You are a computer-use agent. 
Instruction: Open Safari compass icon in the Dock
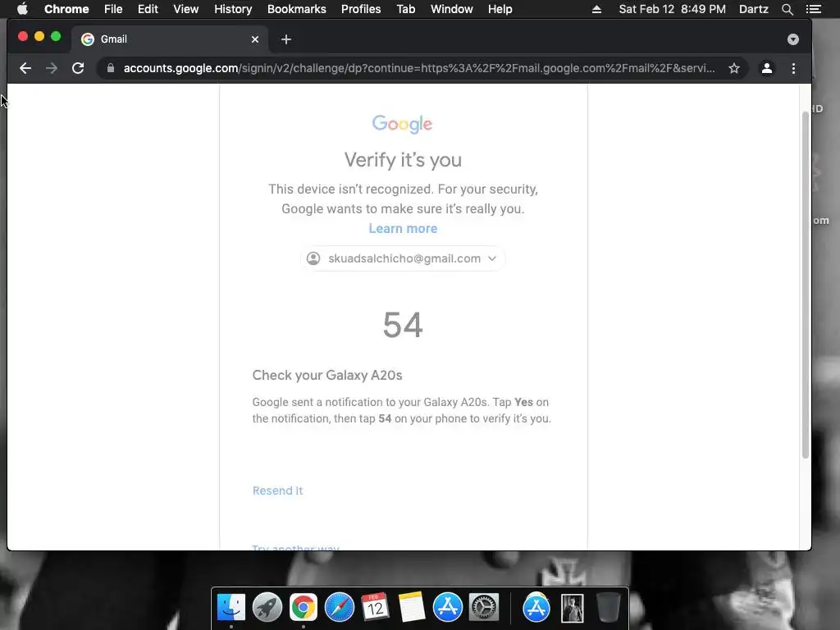point(340,608)
